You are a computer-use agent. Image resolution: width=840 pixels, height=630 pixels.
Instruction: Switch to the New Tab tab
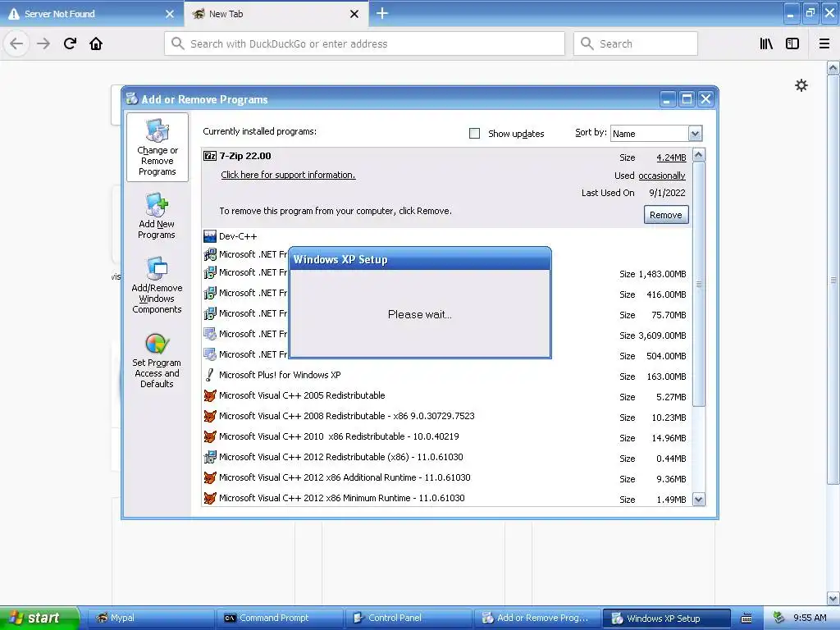coord(276,14)
